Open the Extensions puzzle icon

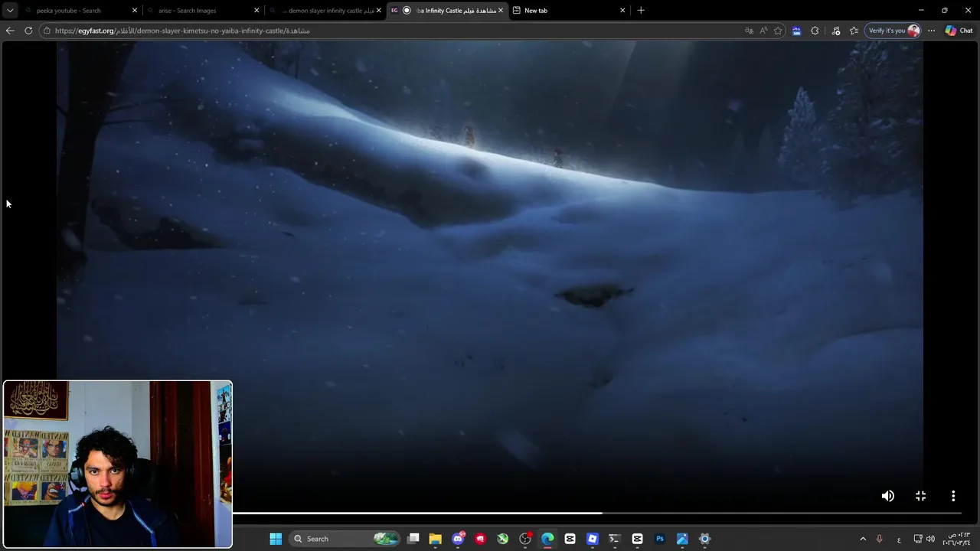pos(815,31)
